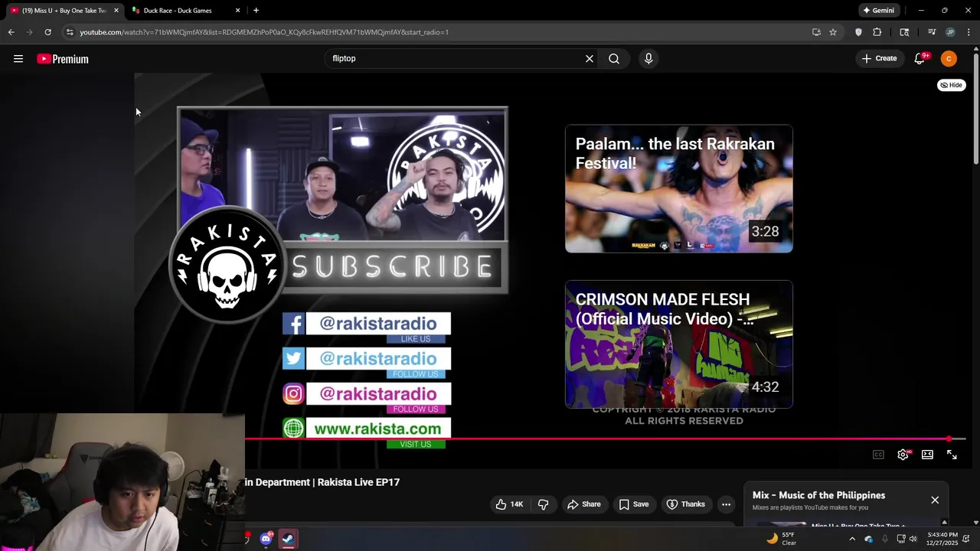Send a Thanks to the creator
This screenshot has width=980, height=551.
(686, 504)
